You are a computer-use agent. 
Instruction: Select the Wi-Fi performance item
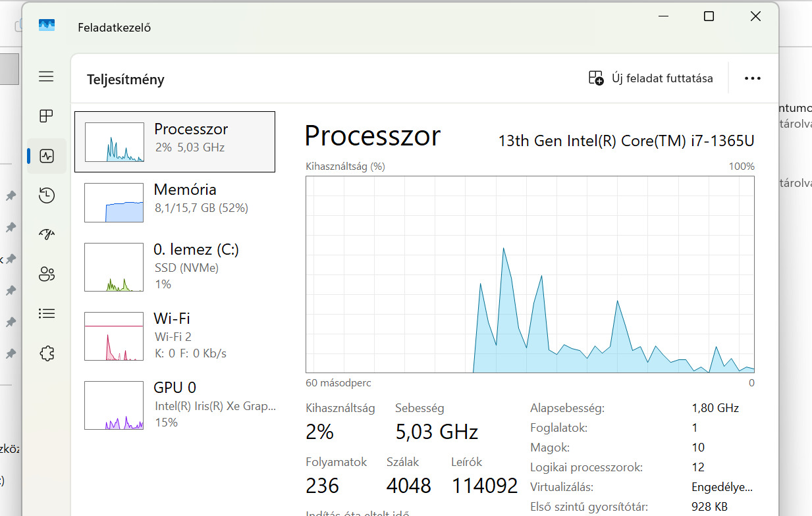[175, 336]
